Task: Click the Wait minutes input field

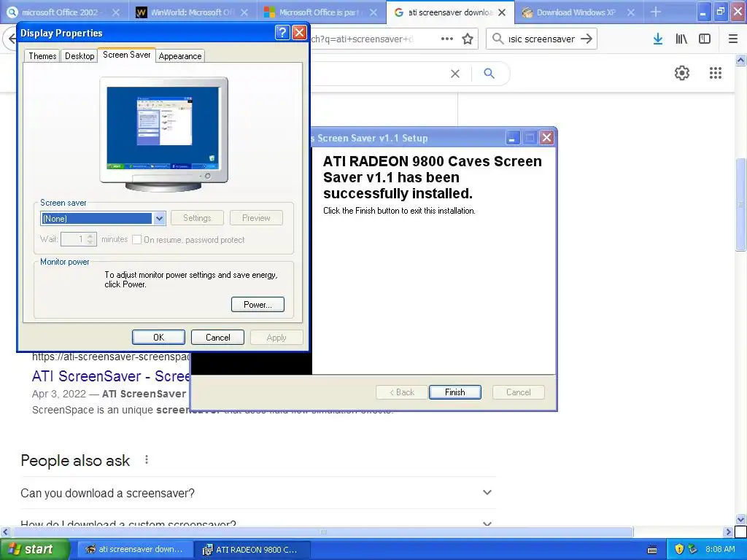Action: (74, 239)
